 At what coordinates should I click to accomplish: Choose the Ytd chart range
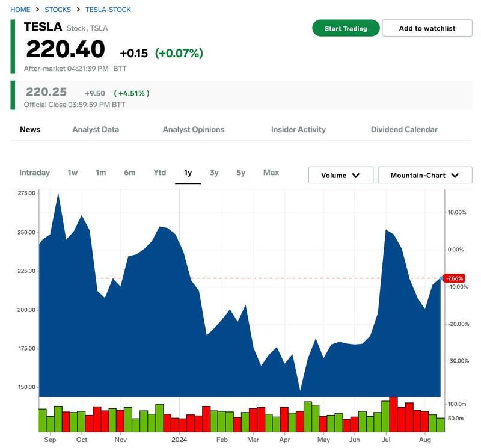pos(159,173)
